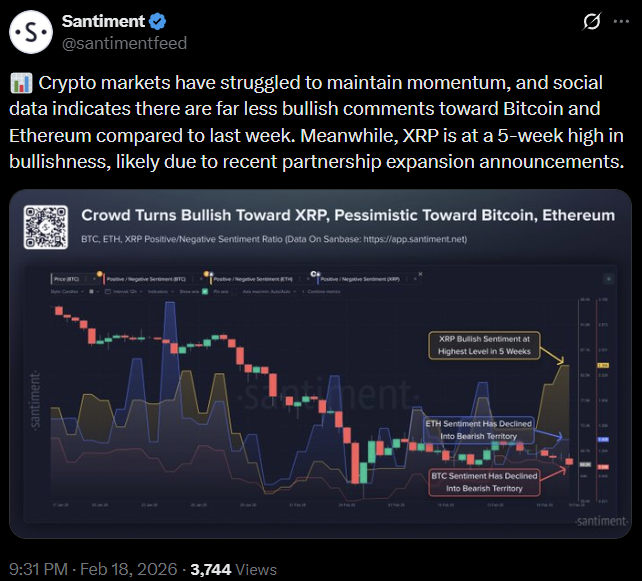Open the Grok icon on the post
Viewport: 642px width, 581px height.
tap(590, 22)
